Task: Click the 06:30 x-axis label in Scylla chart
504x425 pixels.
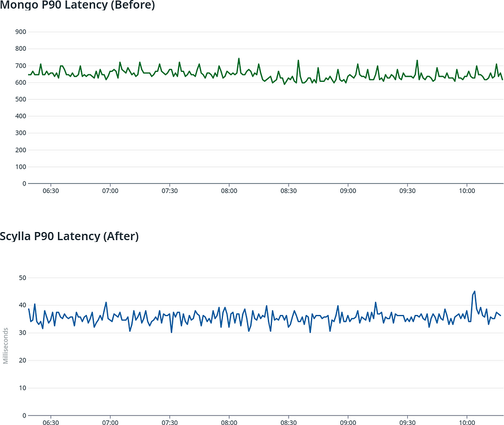Action: pyautogui.click(x=51, y=422)
